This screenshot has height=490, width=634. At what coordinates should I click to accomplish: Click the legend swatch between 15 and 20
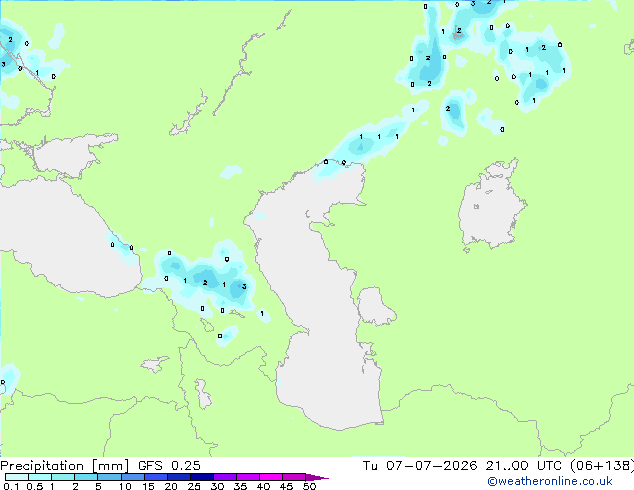[x=155, y=477]
